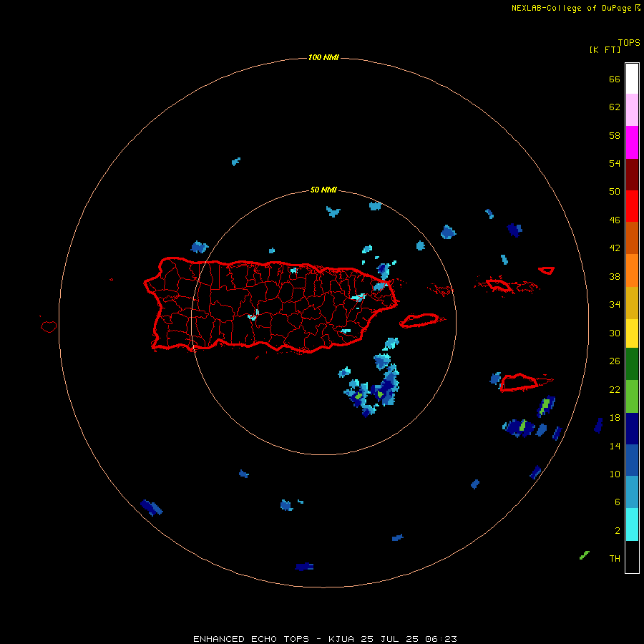Image resolution: width=644 pixels, height=644 pixels.
Task: Click the magenta 58 K FT legend swatch
Action: click(x=632, y=142)
